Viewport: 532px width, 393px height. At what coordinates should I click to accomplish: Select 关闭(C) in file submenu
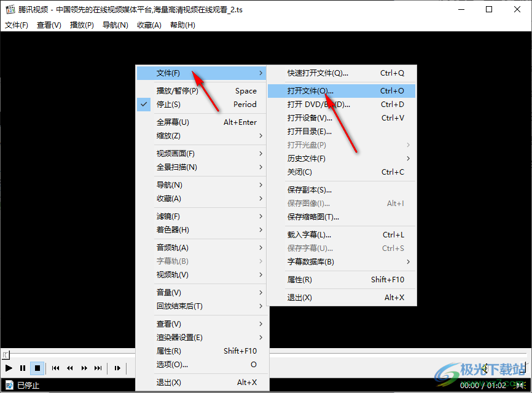point(342,172)
